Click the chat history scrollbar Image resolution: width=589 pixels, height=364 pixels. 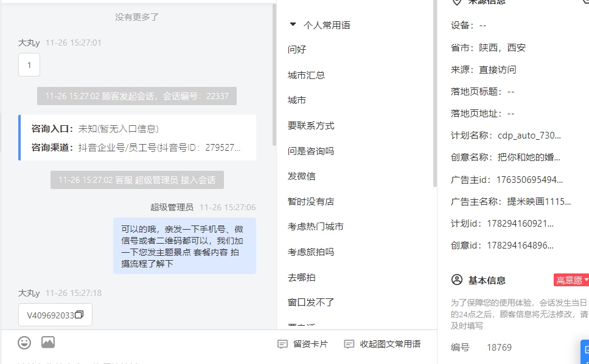pos(274,75)
